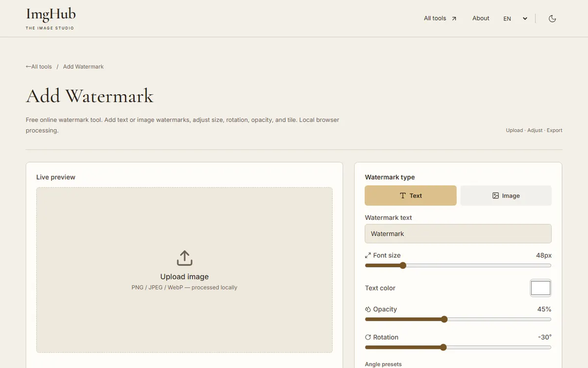Open the Text color swatch picker
This screenshot has width=588, height=368.
540,288
